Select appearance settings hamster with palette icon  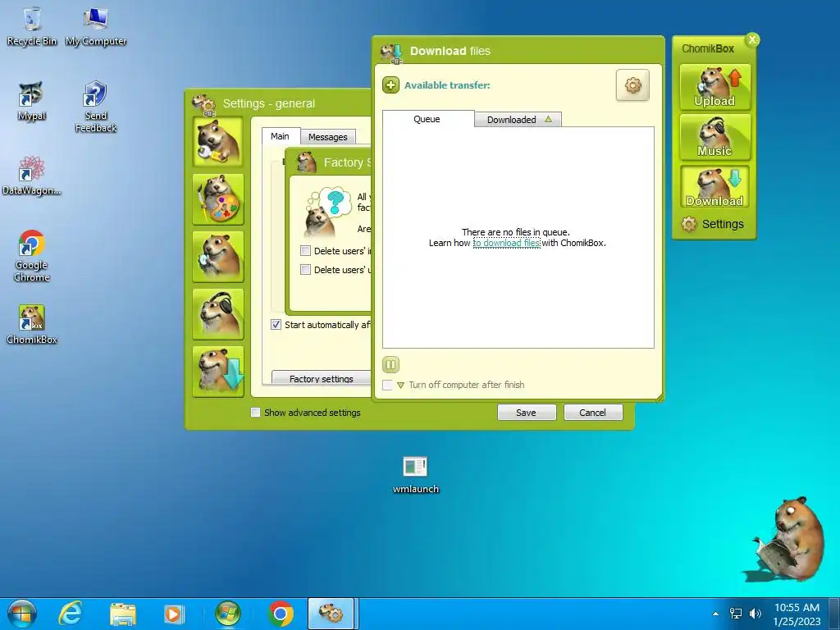(x=218, y=199)
